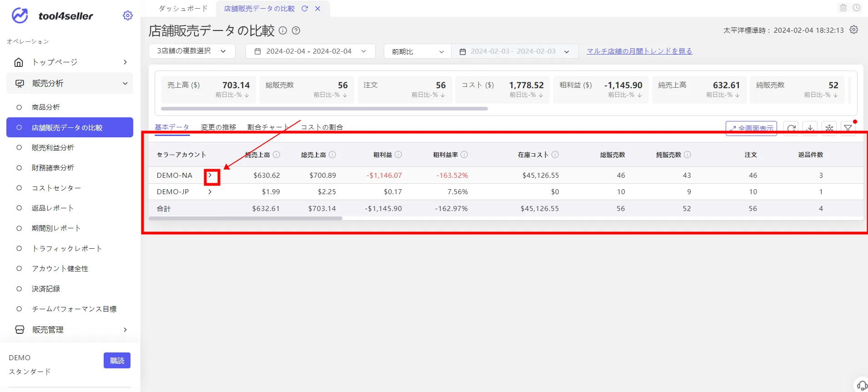868x392 pixels.
Task: Expand the トップページ menu
Action: click(x=125, y=62)
